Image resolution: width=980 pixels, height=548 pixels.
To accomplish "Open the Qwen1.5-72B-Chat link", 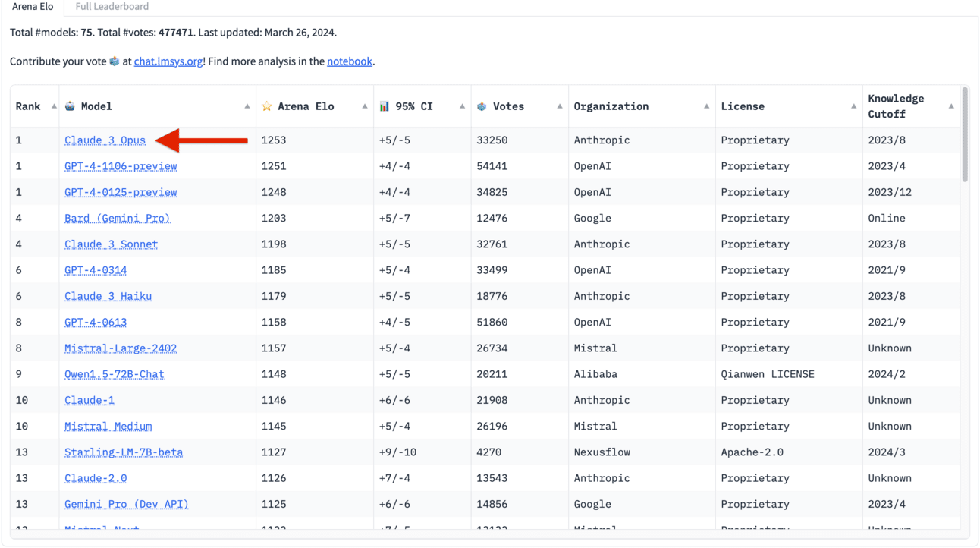I will tap(115, 374).
